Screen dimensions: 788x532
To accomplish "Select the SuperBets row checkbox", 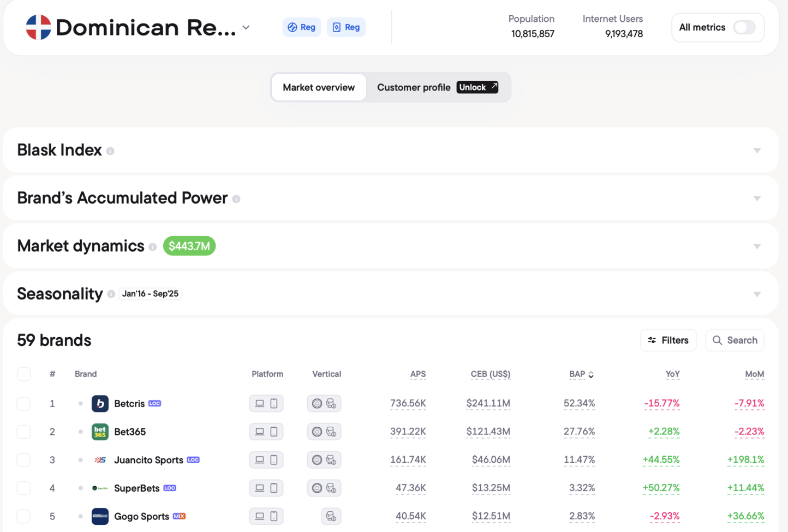I will [23, 488].
